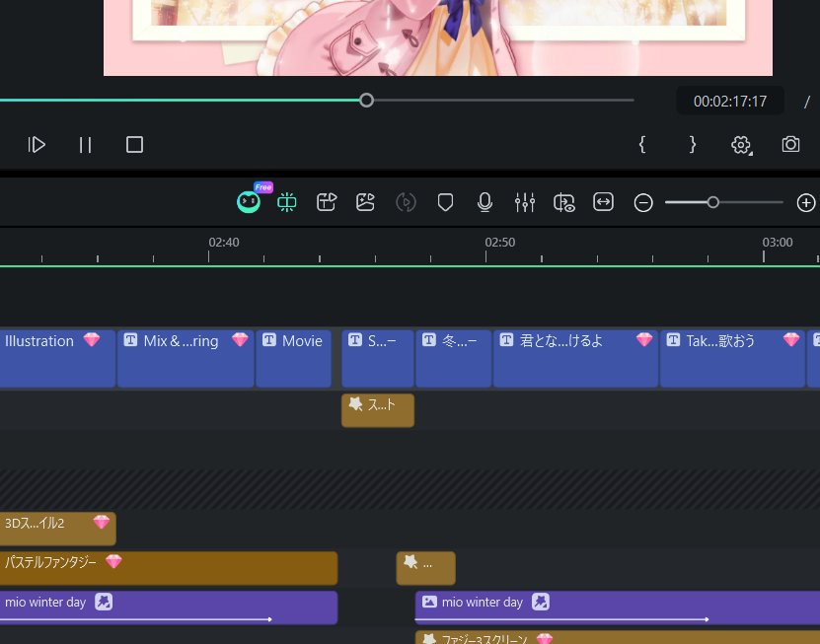
Task: Click premium gem on ファジー3スクリーン clip
Action: tap(545, 638)
